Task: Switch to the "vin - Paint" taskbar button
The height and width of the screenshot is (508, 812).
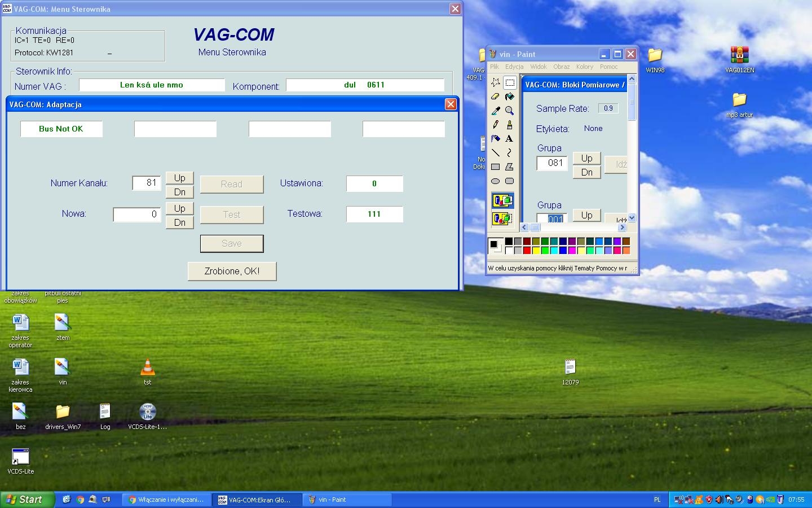Action: point(347,500)
